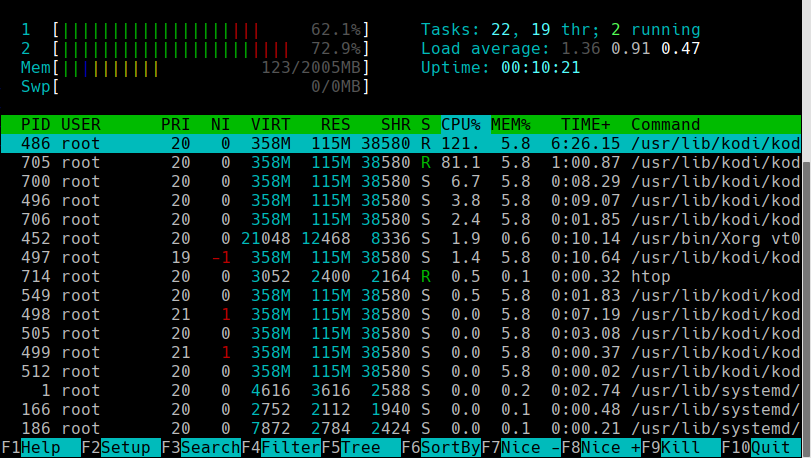
Task: Click F8 Nice + to raise niceness
Action: 602,448
